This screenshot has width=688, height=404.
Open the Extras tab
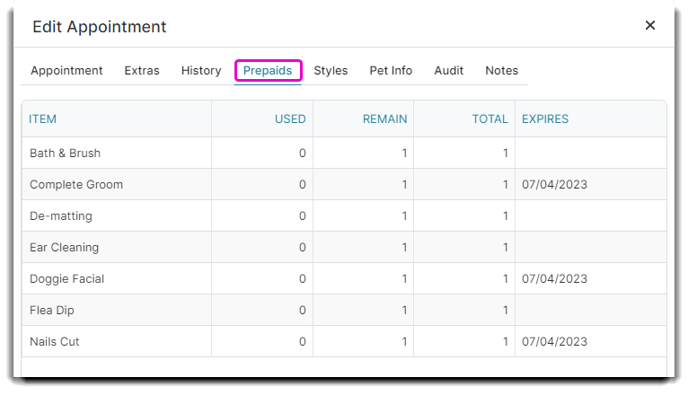(x=142, y=71)
